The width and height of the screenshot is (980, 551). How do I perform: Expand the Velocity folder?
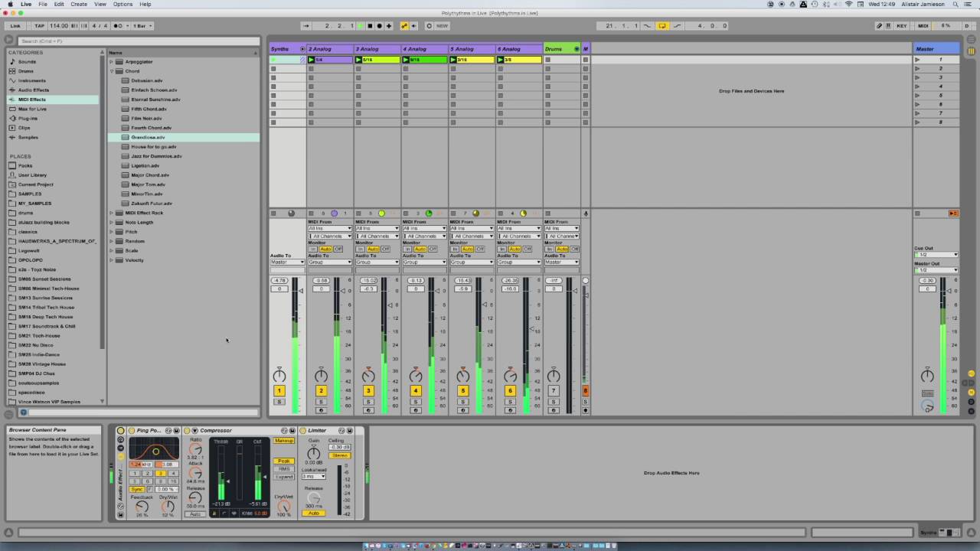(x=112, y=260)
